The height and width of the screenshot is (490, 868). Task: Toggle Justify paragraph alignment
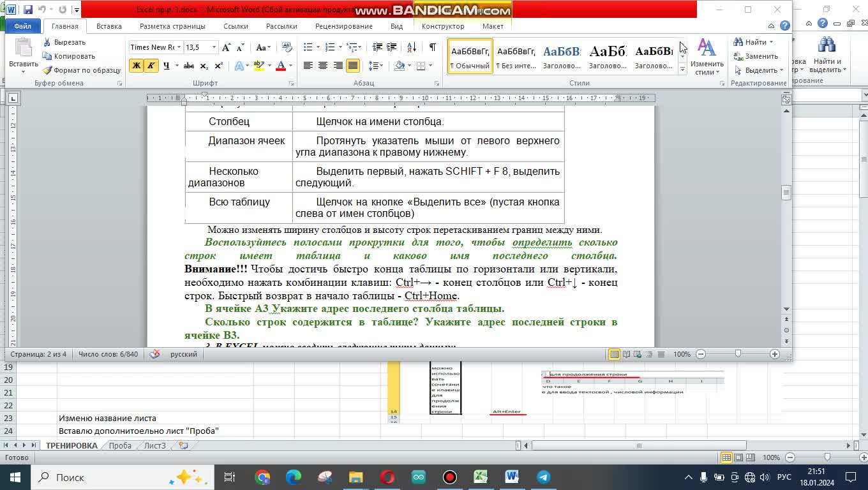352,66
